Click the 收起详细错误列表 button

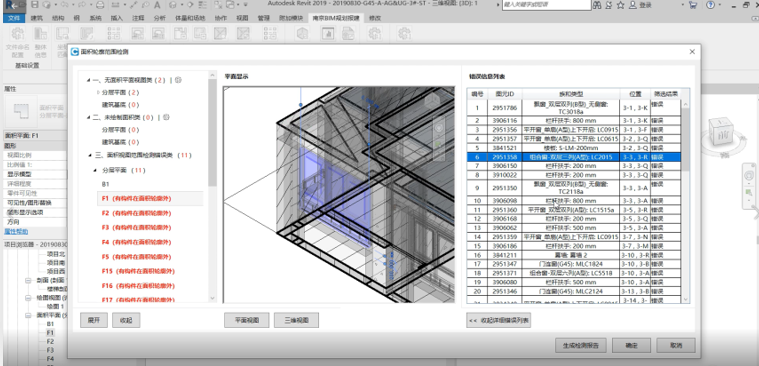pos(499,320)
